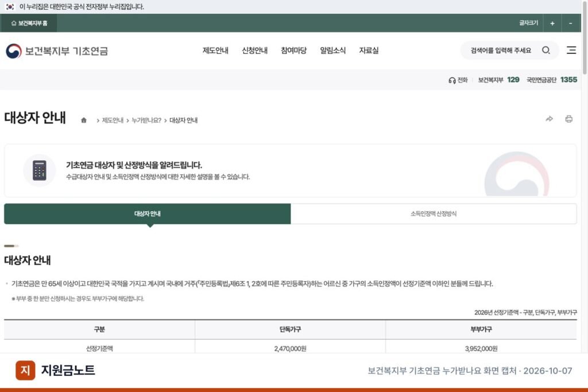The image size is (588, 392).
Task: Increase font size with plus button
Action: pyautogui.click(x=552, y=23)
